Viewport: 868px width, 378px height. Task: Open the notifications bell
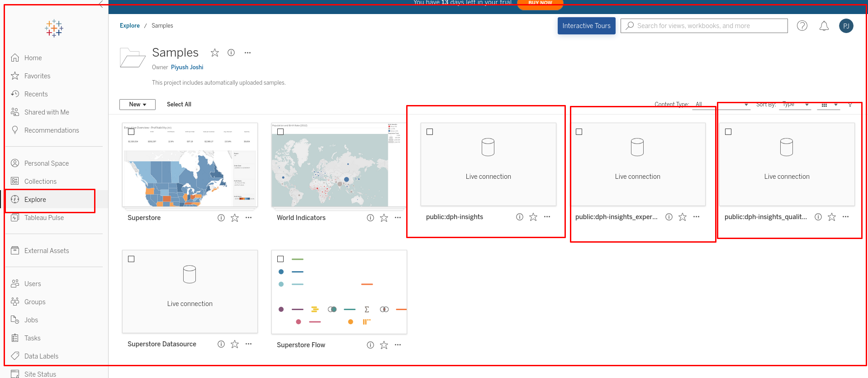[x=824, y=26]
